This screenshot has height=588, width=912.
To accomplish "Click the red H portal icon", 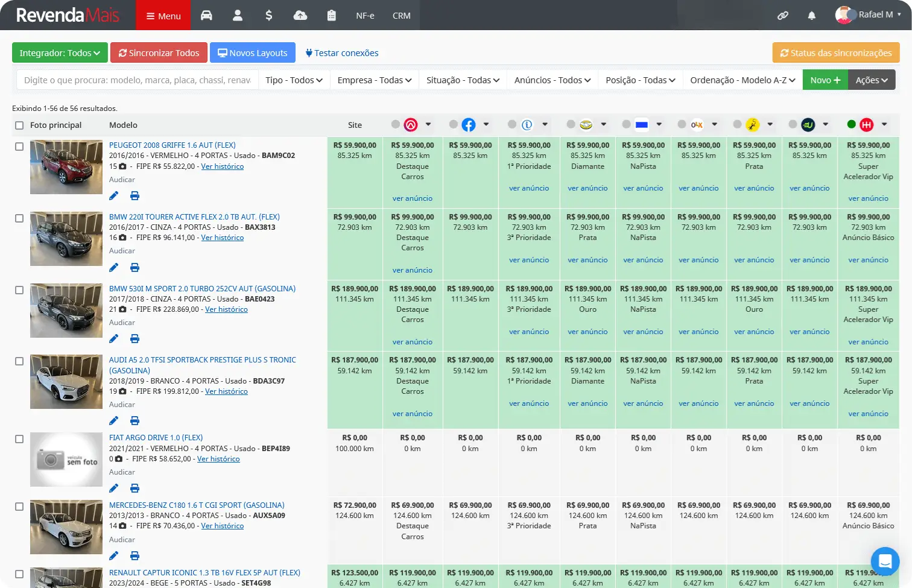I will pyautogui.click(x=867, y=125).
